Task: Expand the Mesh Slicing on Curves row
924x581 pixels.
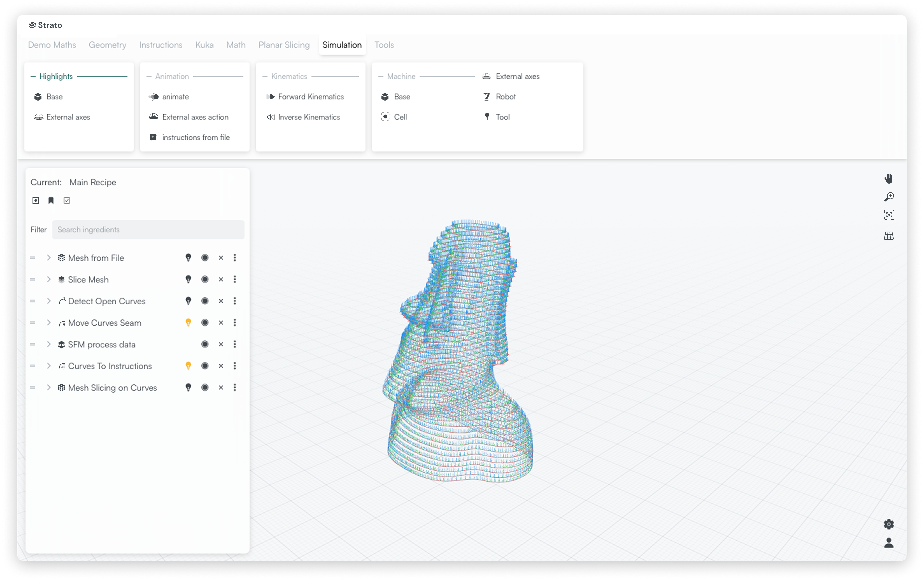Action: point(49,388)
